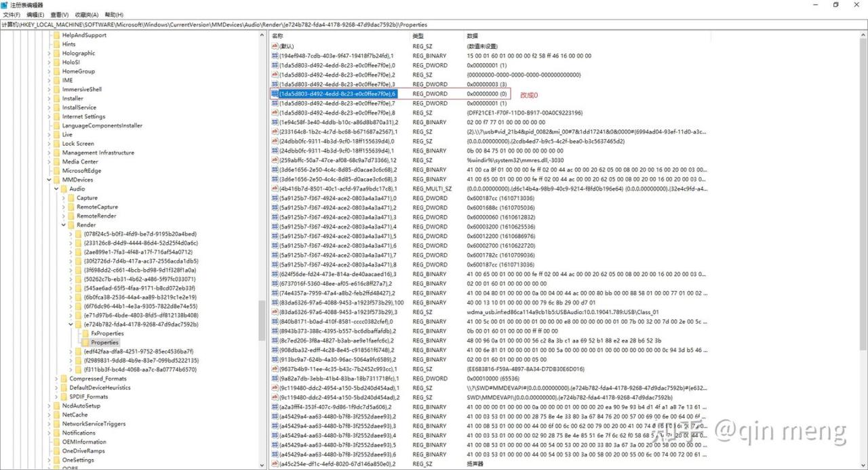This screenshot has width=868, height=470.
Task: Click the REG_MULTI_SZ type cell
Action: pyautogui.click(x=432, y=189)
